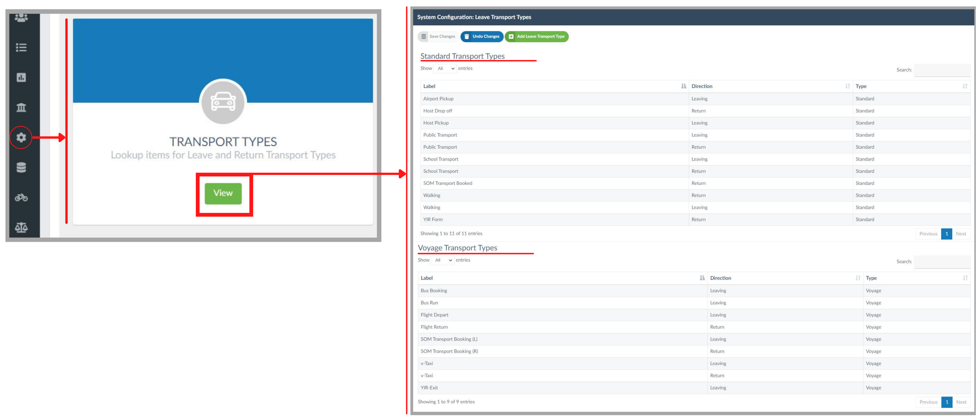The width and height of the screenshot is (980, 420).
Task: Click Undo Changes button
Action: pyautogui.click(x=482, y=37)
